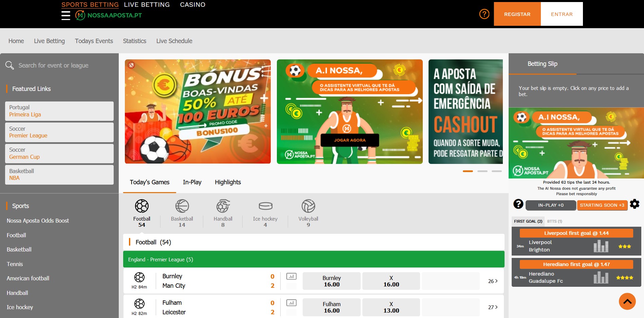The width and height of the screenshot is (644, 318).
Task: Click Liverpool first goal @ 1.44 tip
Action: pyautogui.click(x=576, y=233)
